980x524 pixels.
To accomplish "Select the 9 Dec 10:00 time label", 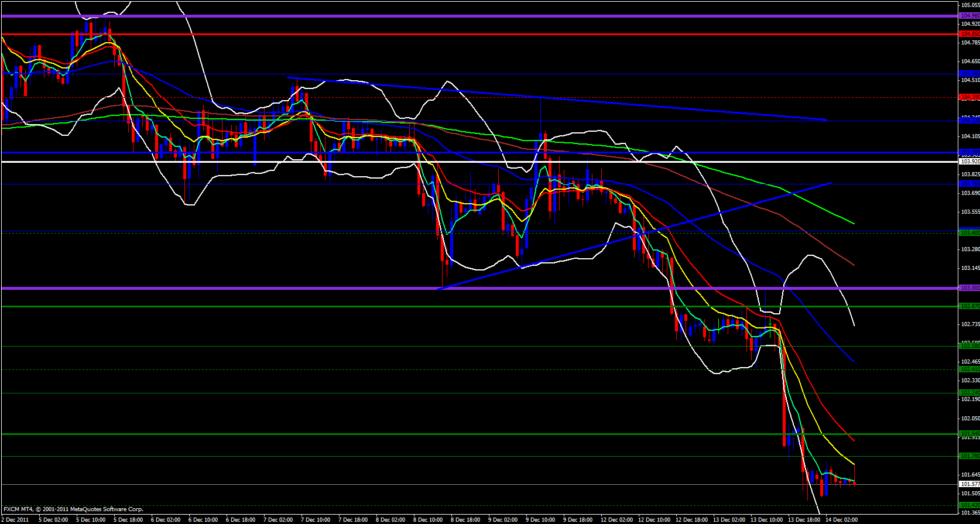I will point(540,519).
